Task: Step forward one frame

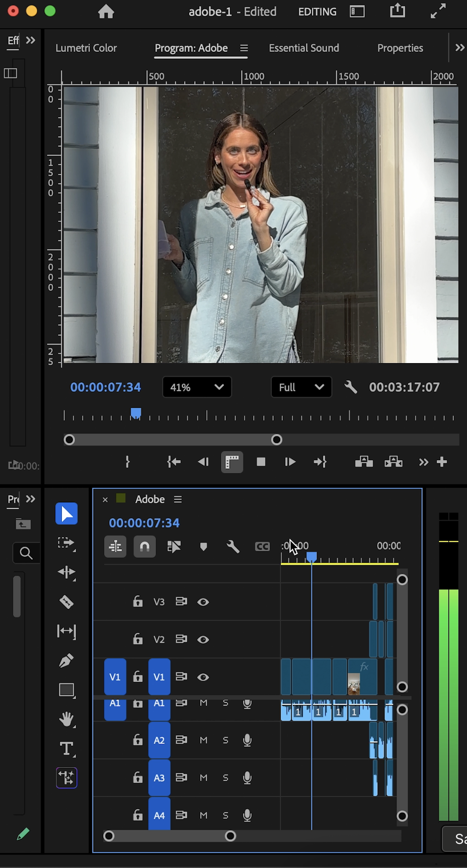Action: click(290, 462)
